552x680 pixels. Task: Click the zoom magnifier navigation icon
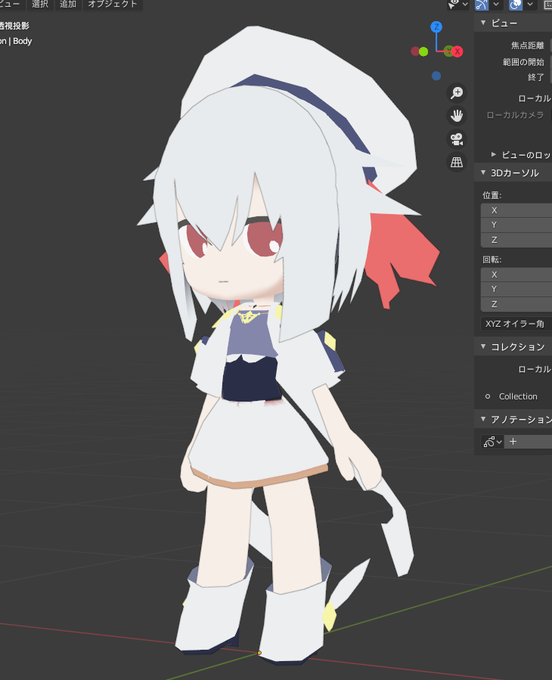point(457,92)
